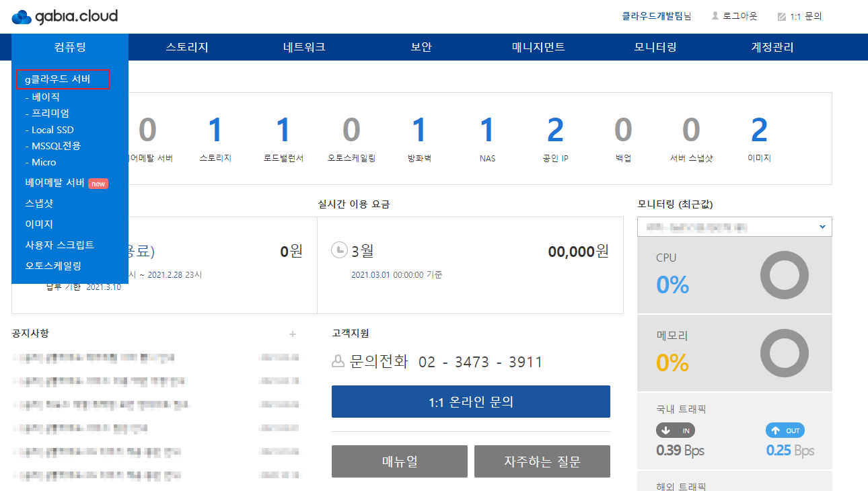This screenshot has width=868, height=491.
Task: Click the 공지사항 heading
Action: tap(30, 334)
